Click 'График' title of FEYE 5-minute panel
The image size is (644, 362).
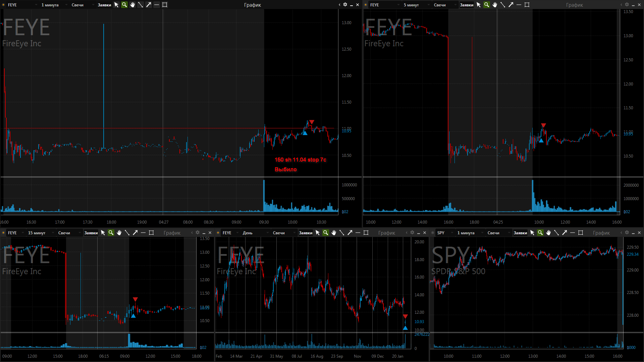[x=574, y=5]
